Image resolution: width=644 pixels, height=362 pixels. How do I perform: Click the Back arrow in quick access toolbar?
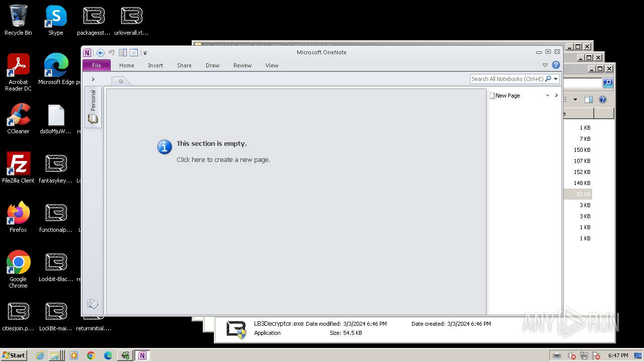click(x=101, y=53)
